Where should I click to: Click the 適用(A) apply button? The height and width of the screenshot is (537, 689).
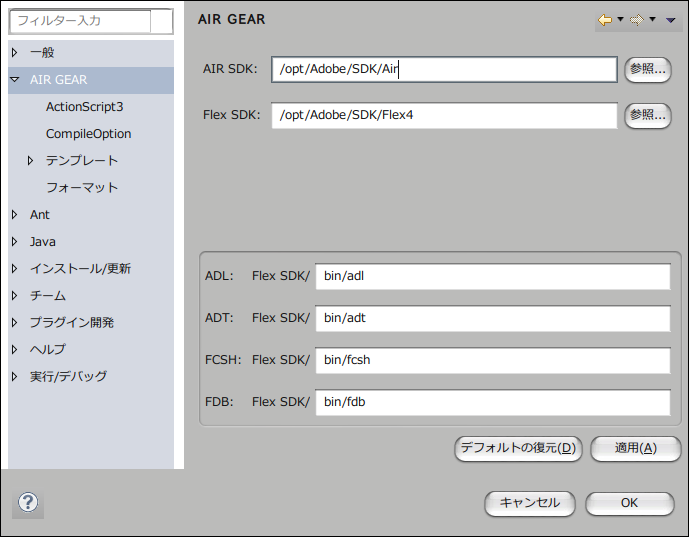tap(635, 448)
